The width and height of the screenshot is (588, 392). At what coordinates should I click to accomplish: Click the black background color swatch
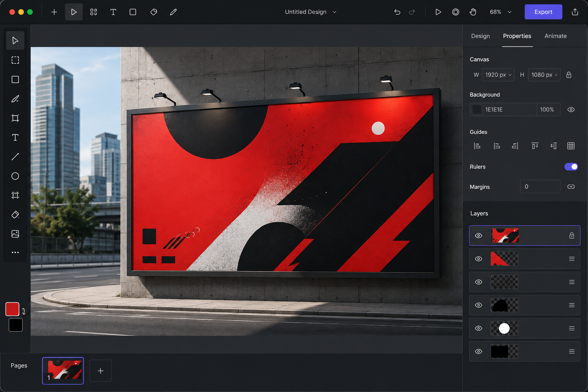click(16, 325)
